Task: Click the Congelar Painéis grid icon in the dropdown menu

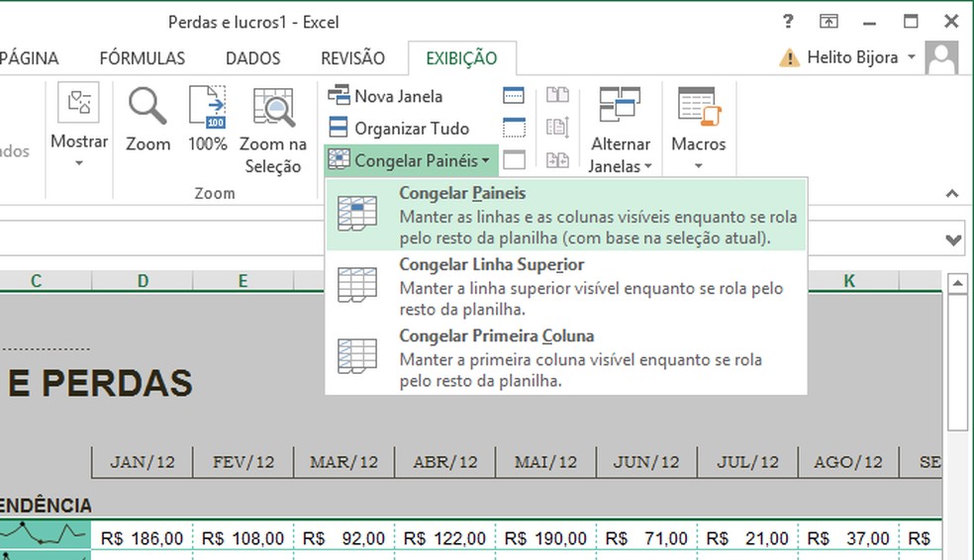Action: click(357, 213)
